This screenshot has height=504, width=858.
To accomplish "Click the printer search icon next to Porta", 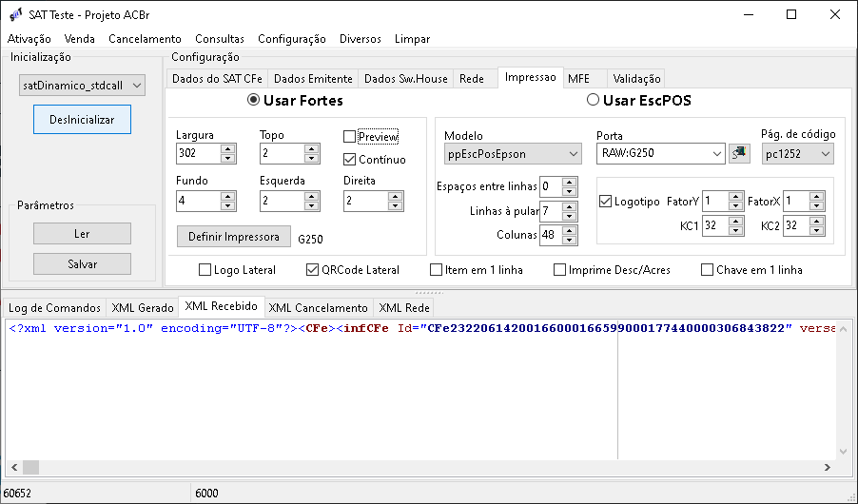I will click(x=739, y=153).
